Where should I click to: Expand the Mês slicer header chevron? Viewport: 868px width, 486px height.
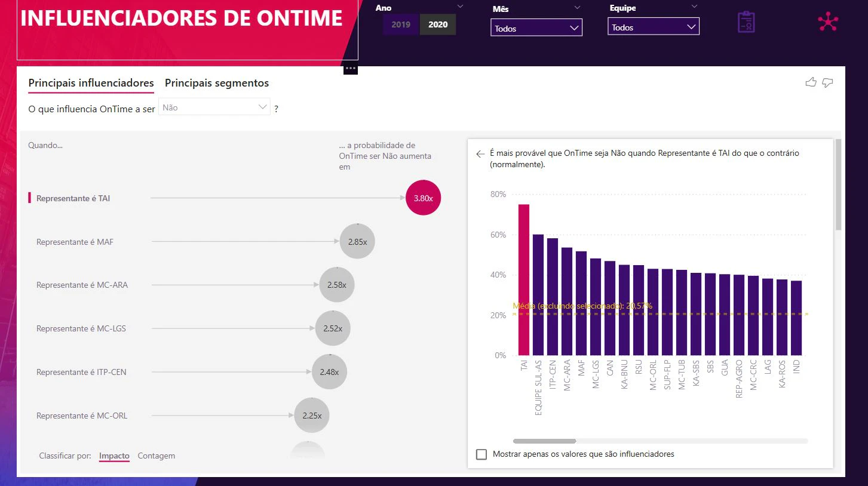click(x=577, y=7)
